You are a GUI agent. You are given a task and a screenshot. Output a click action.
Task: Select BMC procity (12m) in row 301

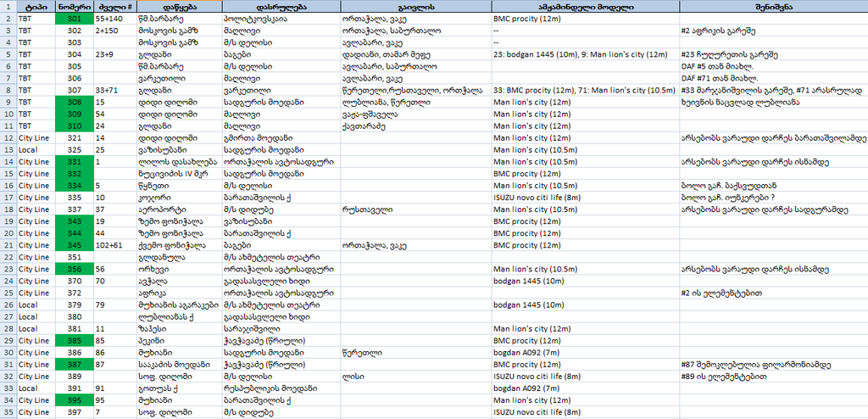(x=585, y=19)
